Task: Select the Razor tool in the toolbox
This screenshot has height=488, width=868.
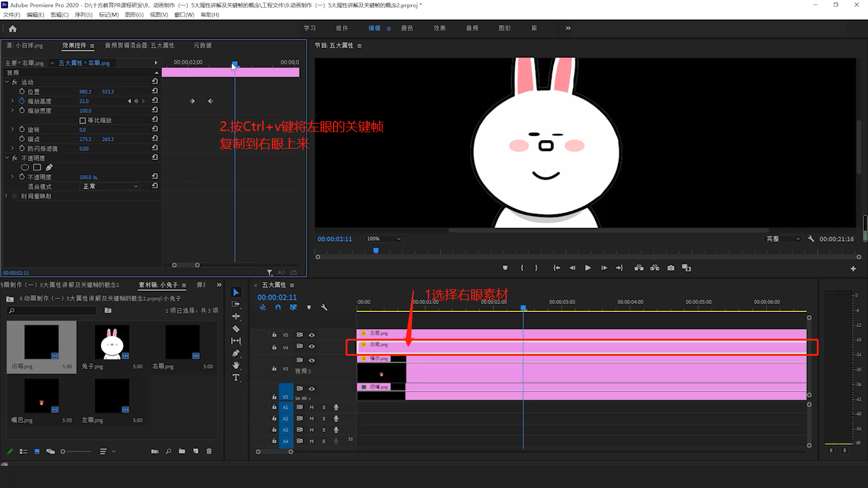Action: 236,329
